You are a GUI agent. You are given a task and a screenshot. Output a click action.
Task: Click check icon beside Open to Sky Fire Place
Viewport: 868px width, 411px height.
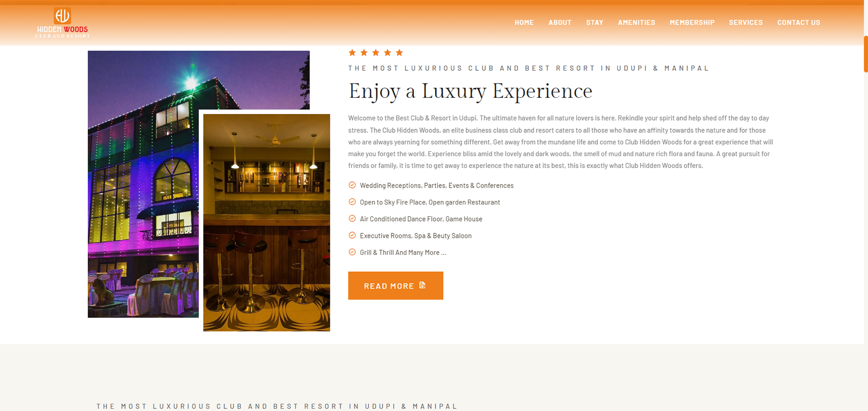(x=352, y=202)
